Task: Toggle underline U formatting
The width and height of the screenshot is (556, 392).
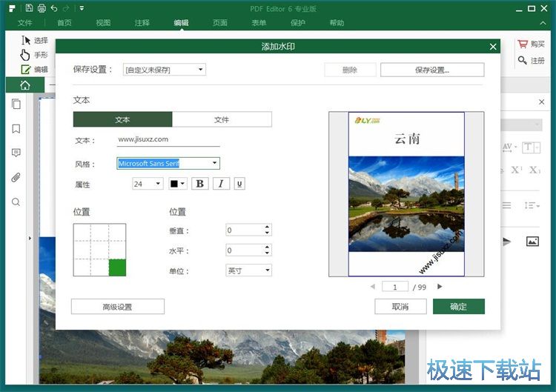Action: [239, 184]
